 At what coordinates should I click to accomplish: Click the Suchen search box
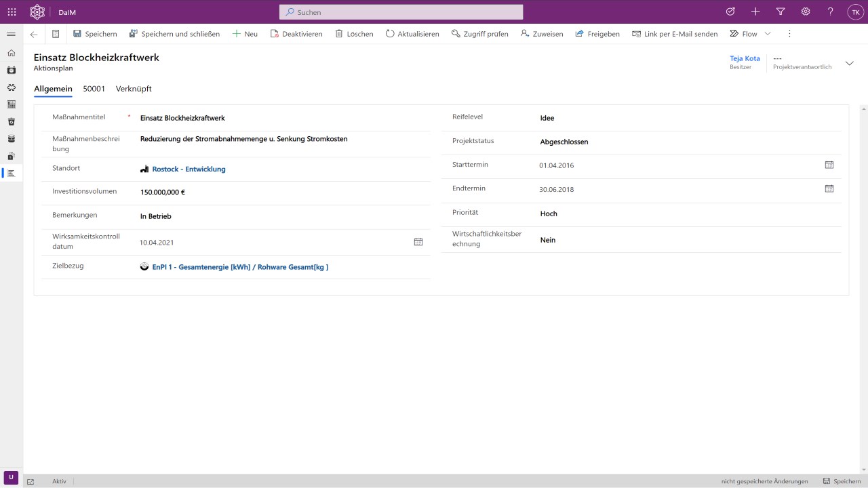coord(401,12)
